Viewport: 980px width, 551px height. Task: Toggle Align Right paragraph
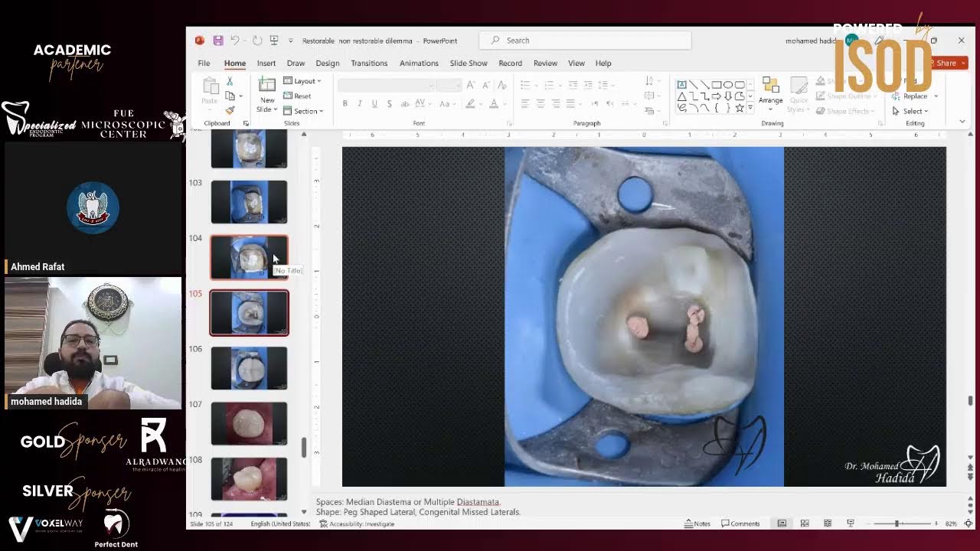click(556, 103)
